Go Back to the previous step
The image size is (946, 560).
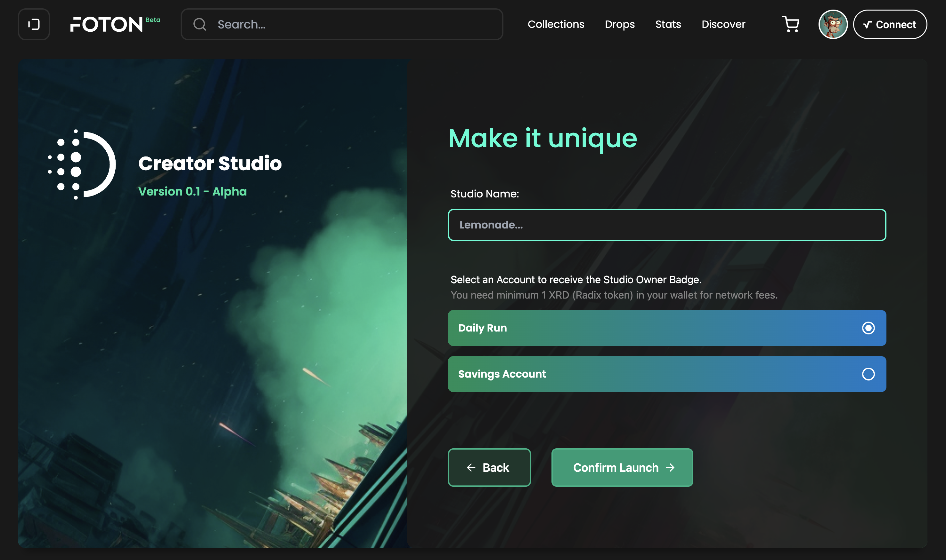489,468
